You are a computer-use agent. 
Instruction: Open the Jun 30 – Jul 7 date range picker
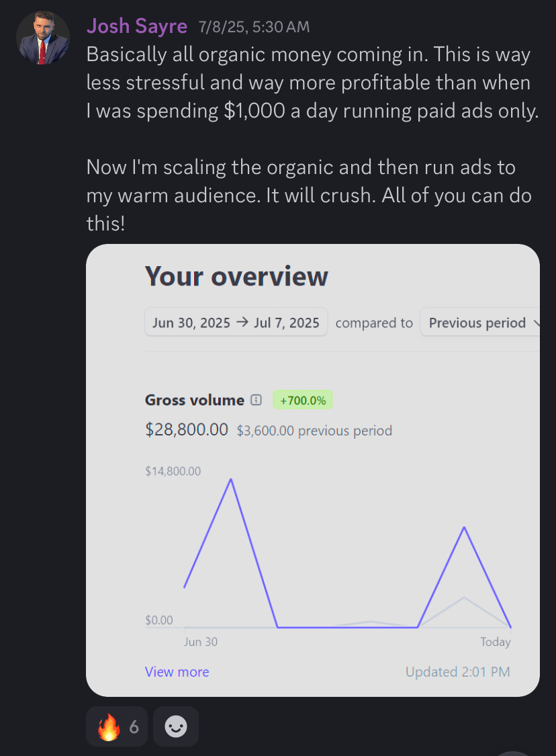(x=236, y=323)
